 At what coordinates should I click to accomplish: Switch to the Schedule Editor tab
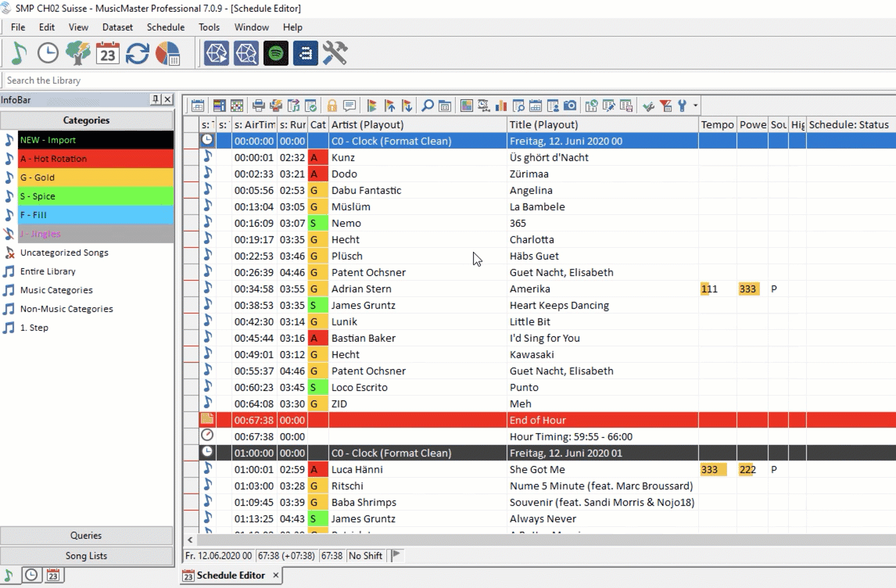231,575
